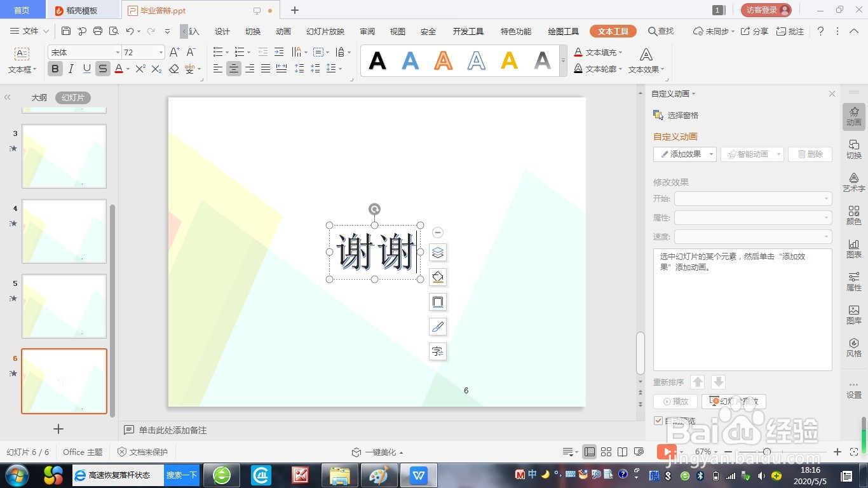Expand the Add Effect dropdown
868x488 pixels.
pos(712,154)
